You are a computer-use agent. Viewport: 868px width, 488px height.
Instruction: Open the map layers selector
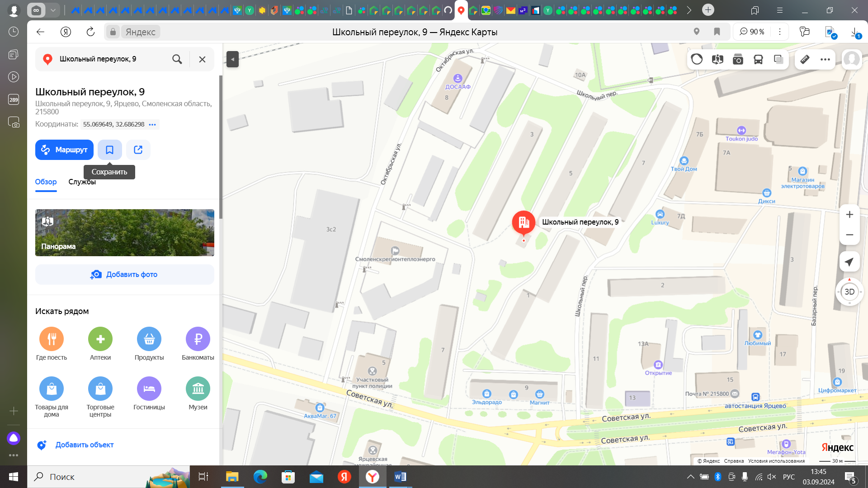click(x=778, y=60)
